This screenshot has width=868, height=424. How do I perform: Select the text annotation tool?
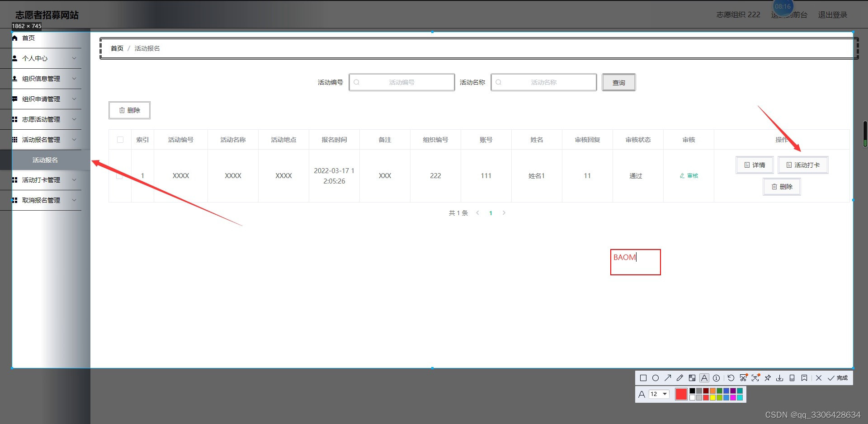click(704, 378)
